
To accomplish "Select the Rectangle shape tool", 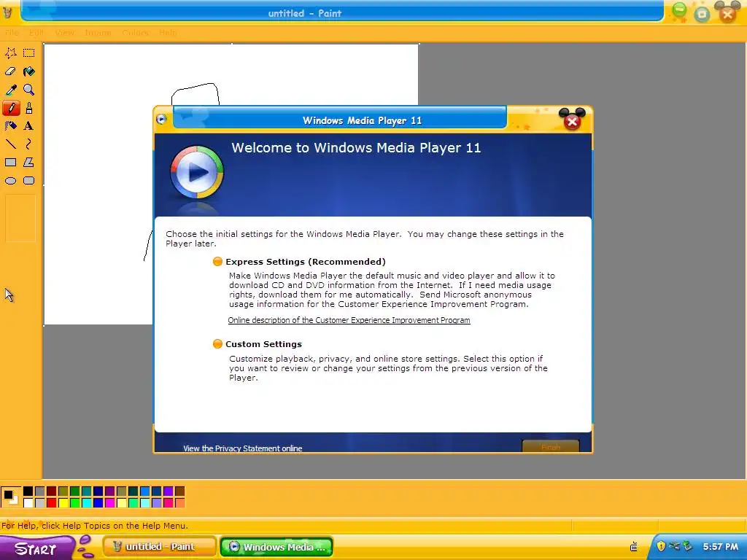I will coord(10,163).
